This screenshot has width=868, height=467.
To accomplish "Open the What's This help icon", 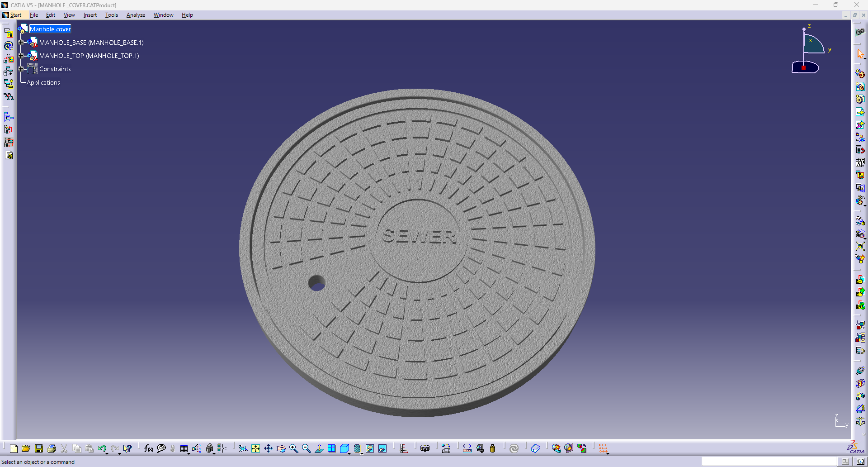I will pos(127,448).
